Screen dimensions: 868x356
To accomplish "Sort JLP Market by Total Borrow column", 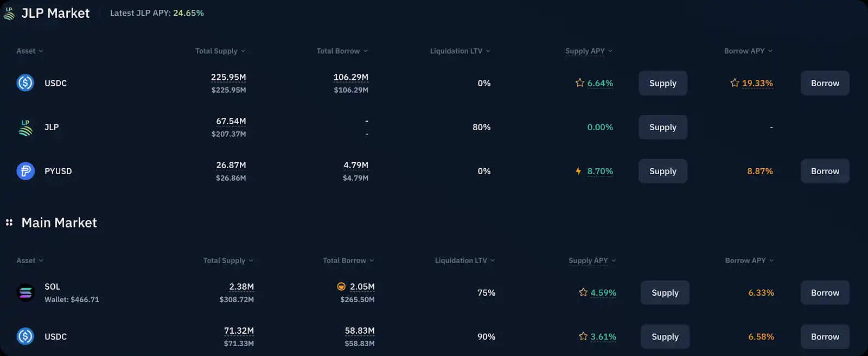I will click(x=342, y=51).
